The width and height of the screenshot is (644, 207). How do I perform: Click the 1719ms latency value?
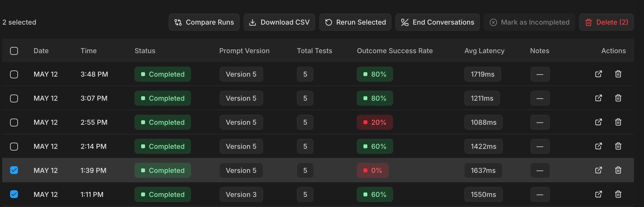pyautogui.click(x=483, y=74)
